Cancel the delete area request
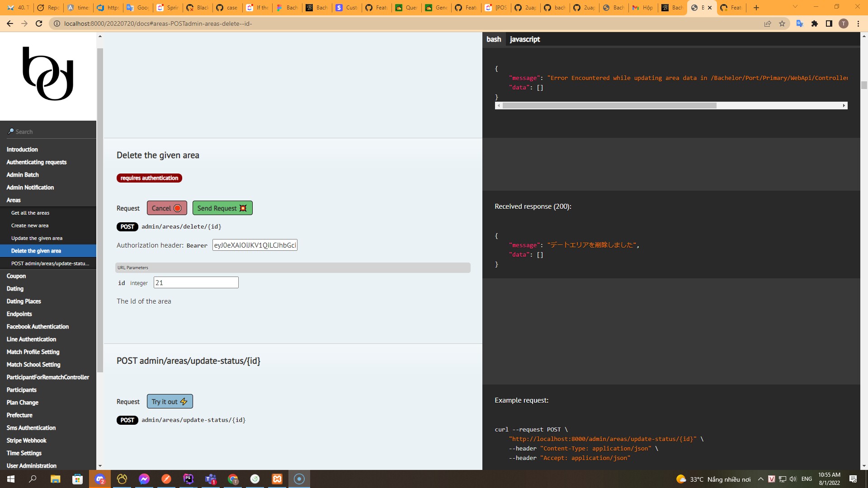The width and height of the screenshot is (868, 488). pos(166,208)
